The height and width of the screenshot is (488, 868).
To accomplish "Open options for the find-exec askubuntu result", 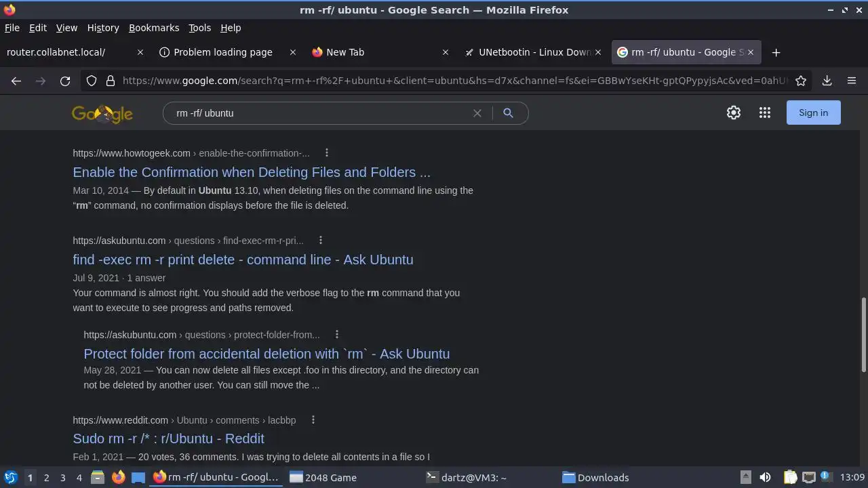I will 321,241.
